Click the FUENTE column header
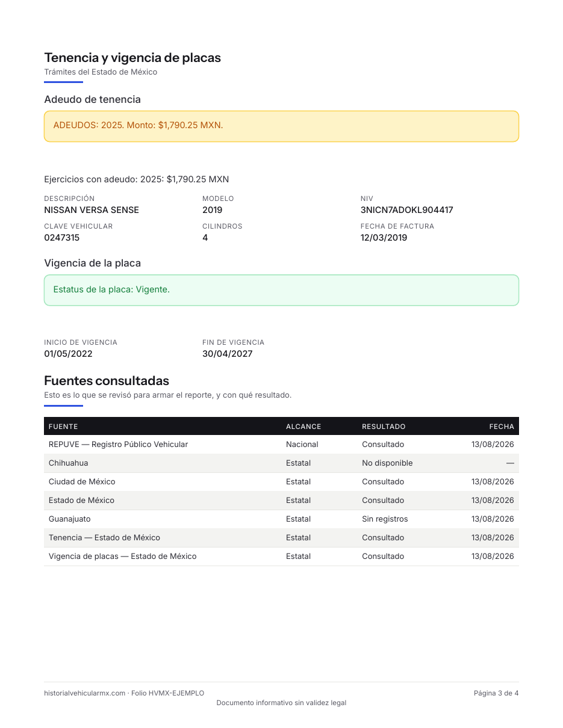 tap(63, 427)
